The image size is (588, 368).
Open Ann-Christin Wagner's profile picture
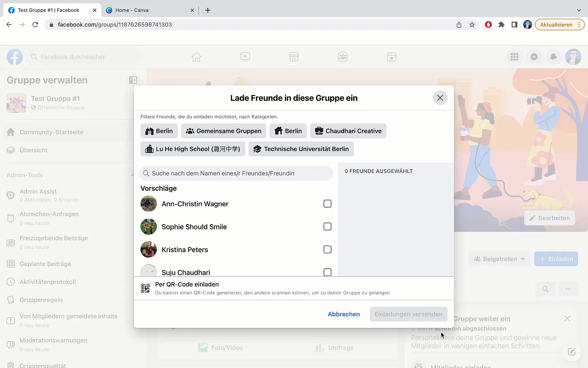(149, 204)
